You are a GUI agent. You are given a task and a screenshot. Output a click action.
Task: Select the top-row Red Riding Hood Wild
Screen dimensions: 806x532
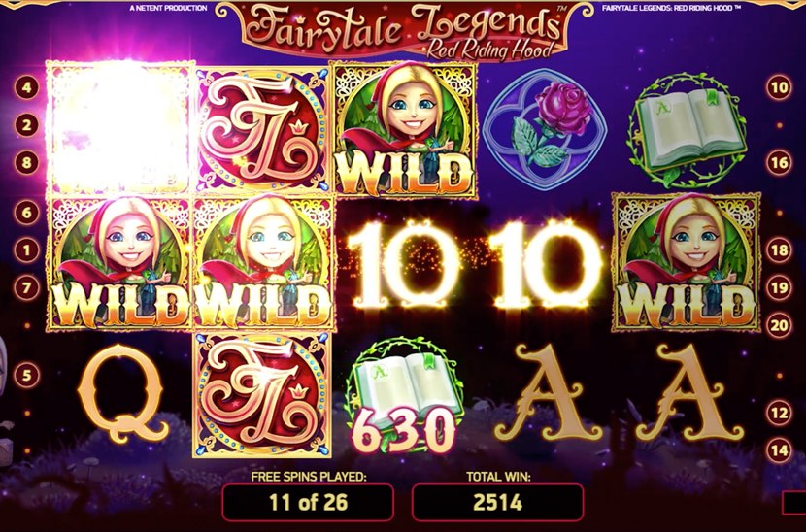(x=404, y=129)
